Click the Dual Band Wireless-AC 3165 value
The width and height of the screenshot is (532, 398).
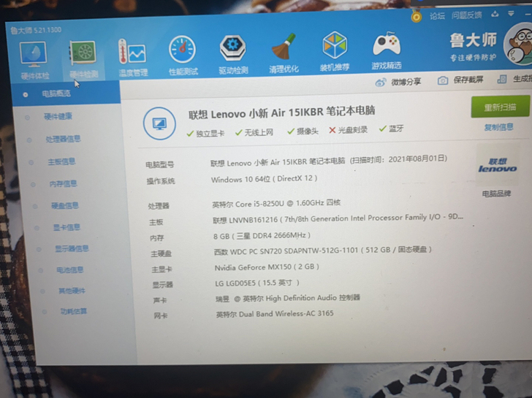[x=275, y=314]
